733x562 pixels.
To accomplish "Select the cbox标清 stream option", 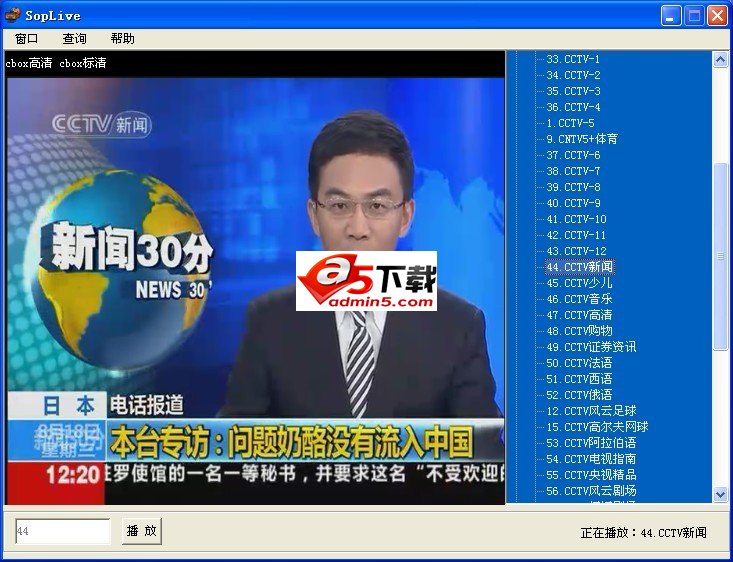I will pyautogui.click(x=83, y=63).
